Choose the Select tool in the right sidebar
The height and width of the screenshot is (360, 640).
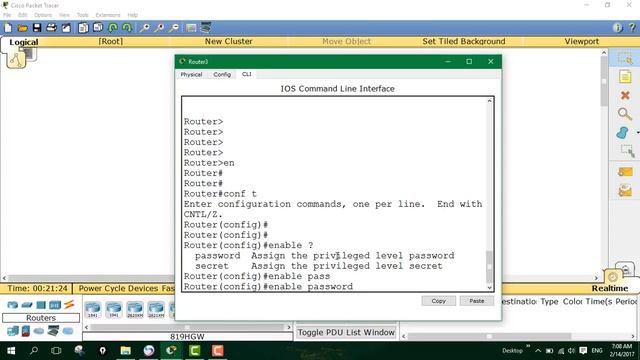click(x=625, y=59)
